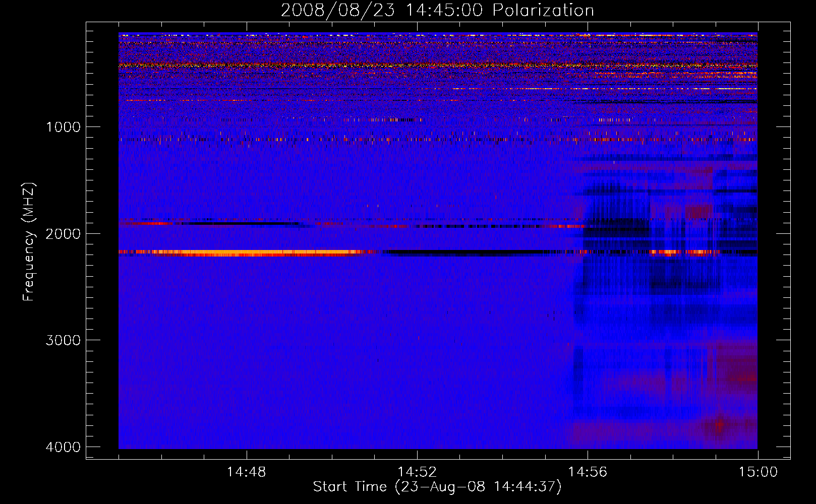Click the "Start Time (23-Aug-08 14:44:37)" label
Screen dimensions: 816x504
coord(437,487)
